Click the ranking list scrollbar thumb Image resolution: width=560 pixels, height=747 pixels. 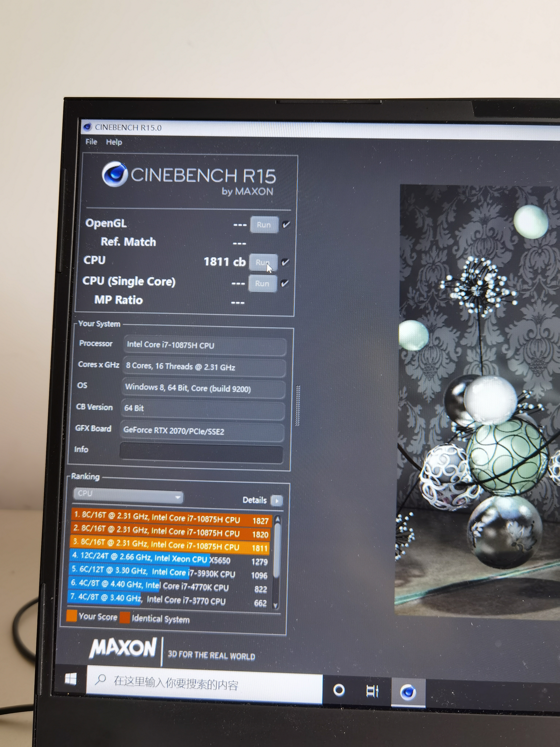point(277,550)
